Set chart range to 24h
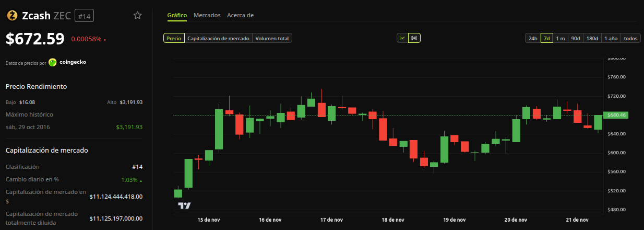The height and width of the screenshot is (230, 644). click(x=533, y=38)
